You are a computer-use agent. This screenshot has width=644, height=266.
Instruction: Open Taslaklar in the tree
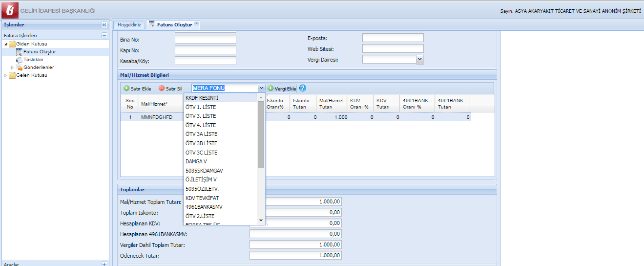pos(33,60)
